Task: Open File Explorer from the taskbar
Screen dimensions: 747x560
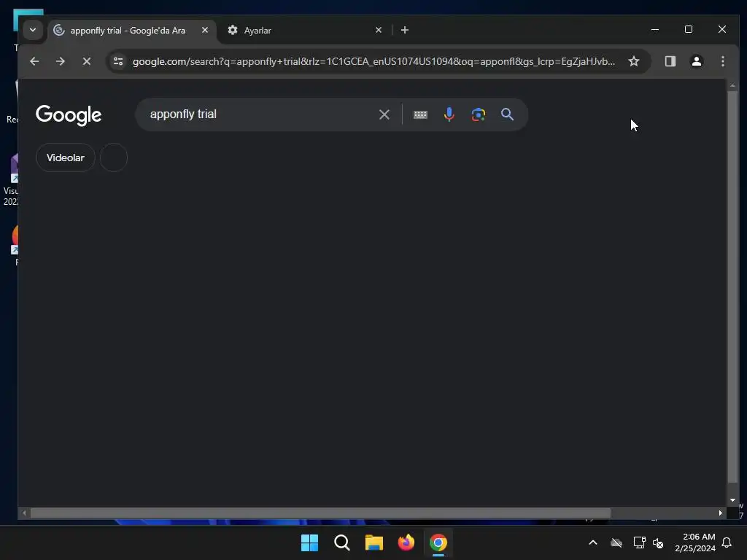Action: point(374,542)
